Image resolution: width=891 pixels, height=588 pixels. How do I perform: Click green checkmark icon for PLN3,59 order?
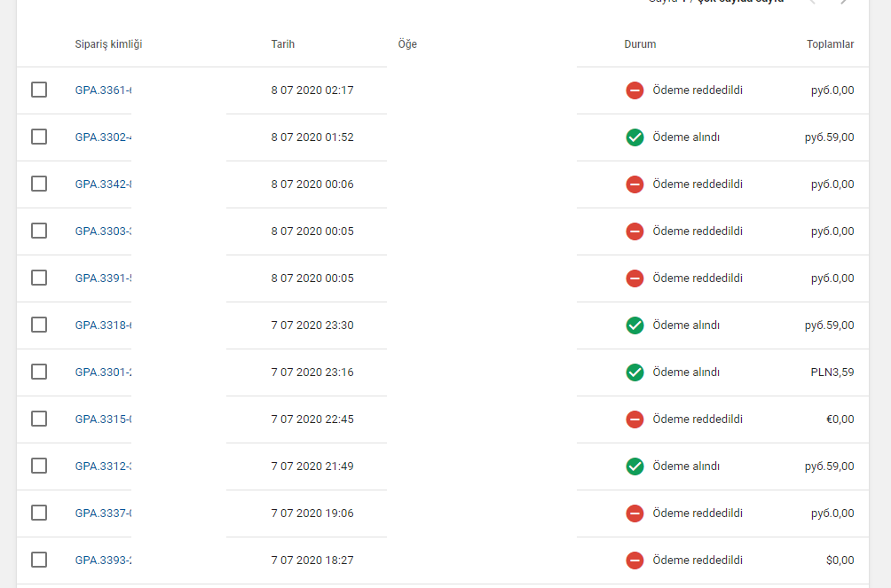click(x=635, y=372)
